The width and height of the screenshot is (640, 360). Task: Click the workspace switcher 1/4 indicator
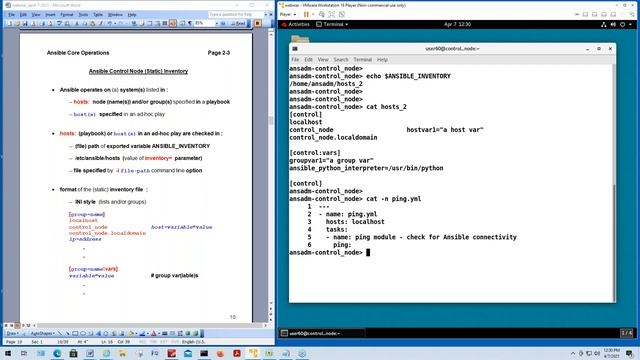(x=627, y=333)
